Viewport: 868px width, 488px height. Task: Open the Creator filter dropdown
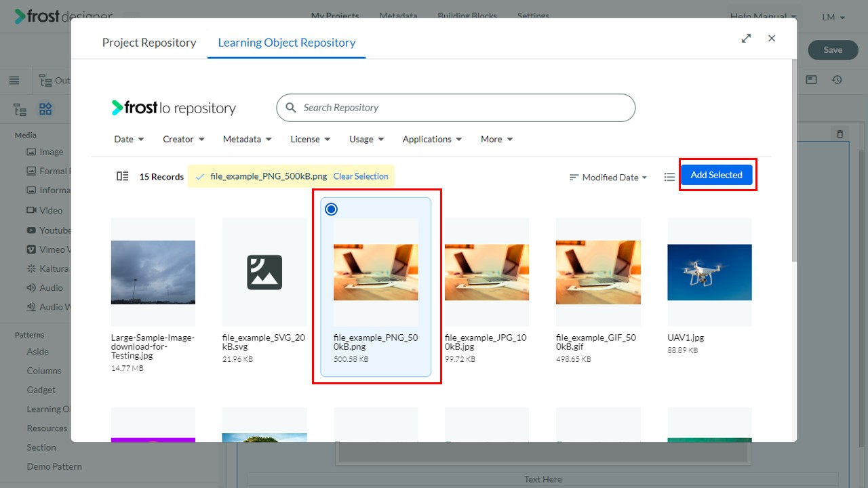pyautogui.click(x=184, y=139)
